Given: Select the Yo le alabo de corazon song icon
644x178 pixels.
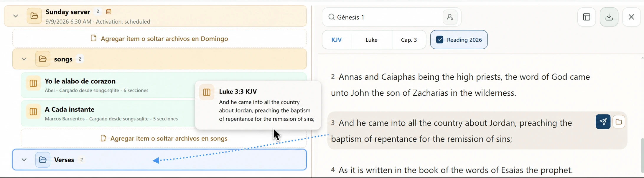Looking at the screenshot, I should point(33,83).
